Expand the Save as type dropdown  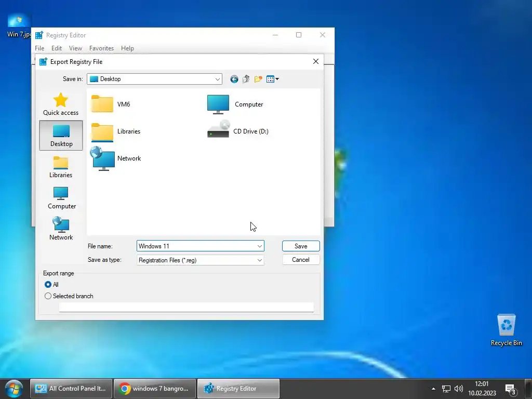[x=260, y=260]
